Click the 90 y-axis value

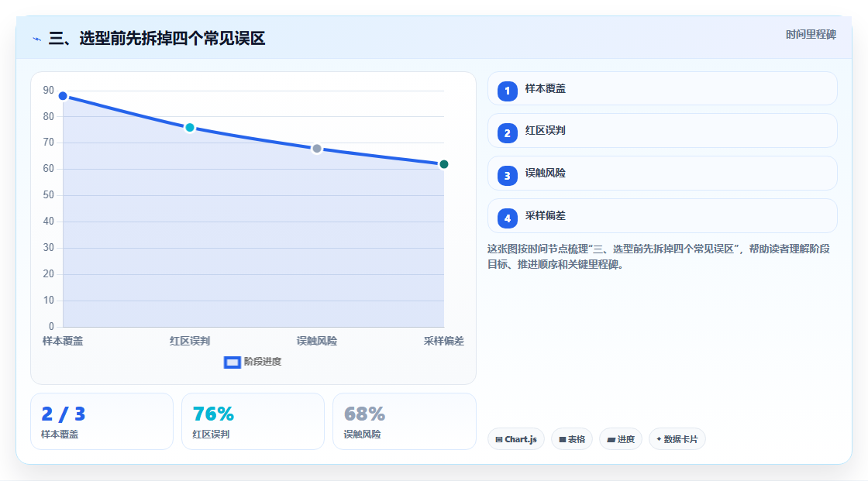coord(49,90)
